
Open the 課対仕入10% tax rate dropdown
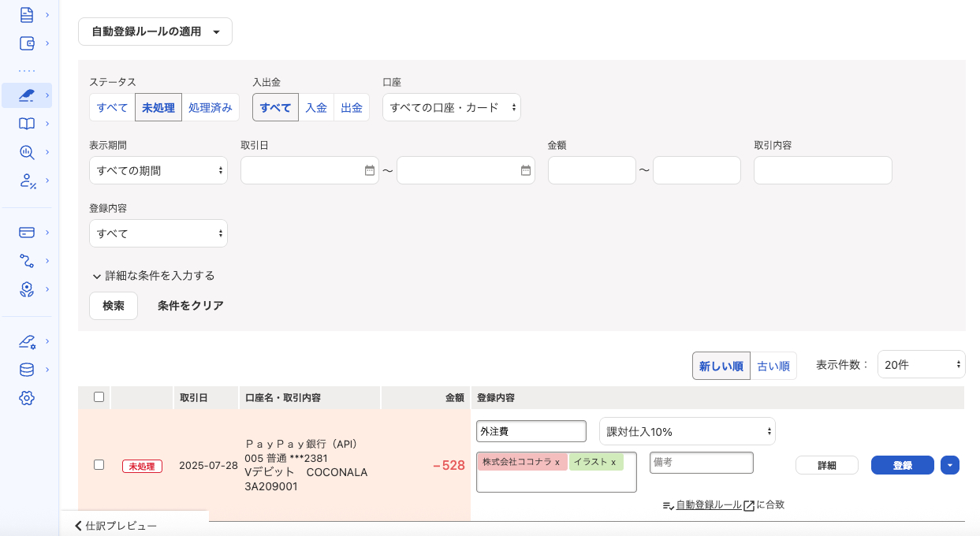(x=686, y=430)
